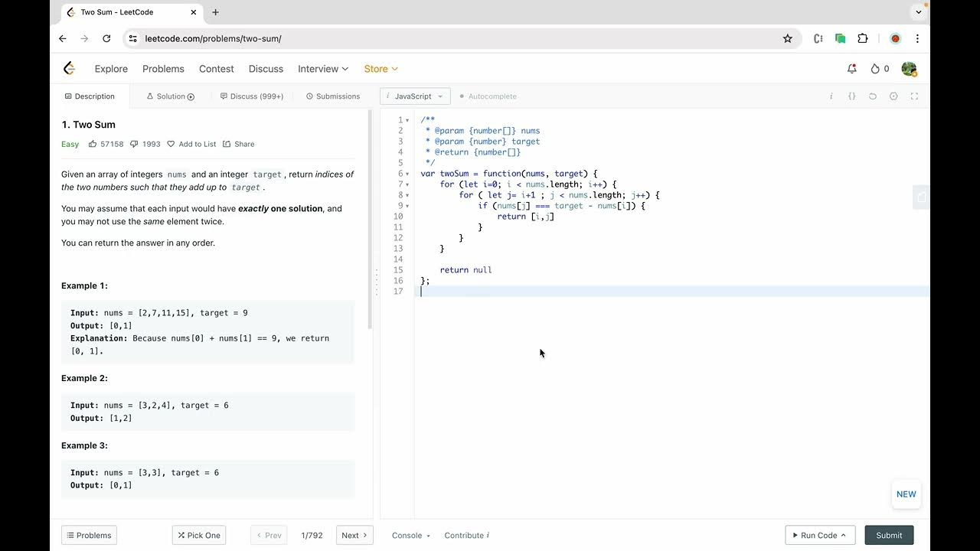Click the thumbs down dislike icon
The width and height of the screenshot is (980, 551).
(x=134, y=144)
